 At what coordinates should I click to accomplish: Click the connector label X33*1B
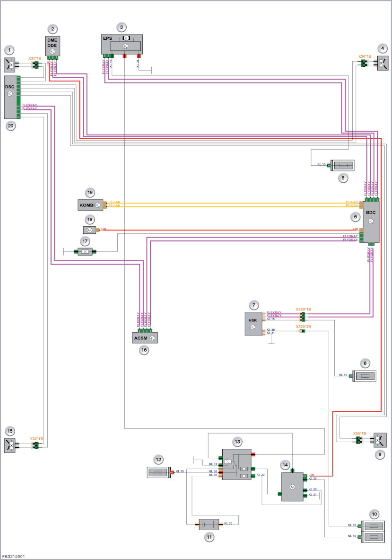click(35, 58)
